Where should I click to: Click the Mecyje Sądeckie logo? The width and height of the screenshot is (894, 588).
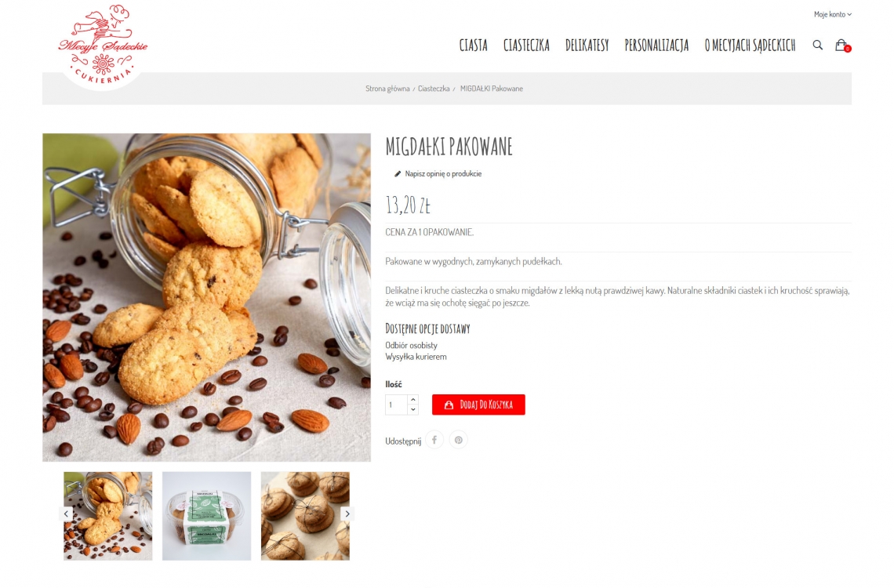point(103,45)
